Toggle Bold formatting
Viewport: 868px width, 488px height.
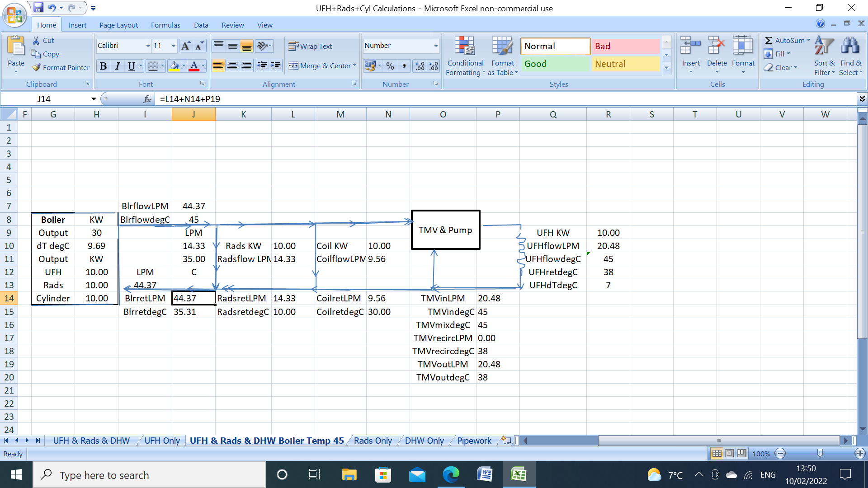[104, 66]
